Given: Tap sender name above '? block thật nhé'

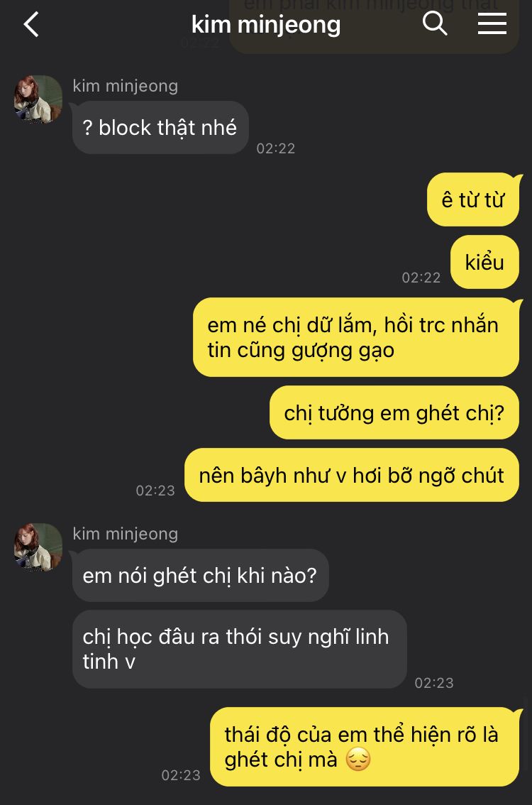Looking at the screenshot, I should [125, 86].
